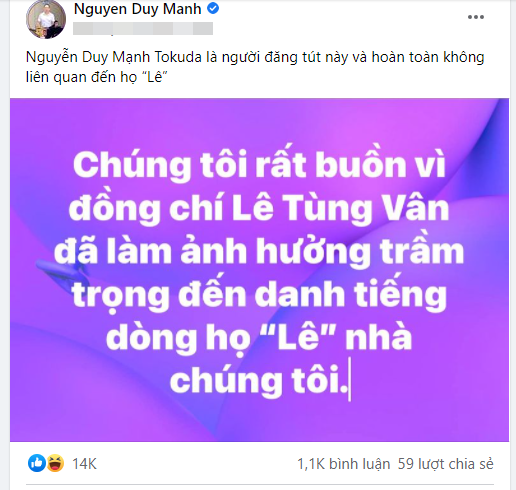Image resolution: width=516 pixels, height=490 pixels.
Task: Open the 59 lượt chia sẻ shares list
Action: (x=446, y=464)
